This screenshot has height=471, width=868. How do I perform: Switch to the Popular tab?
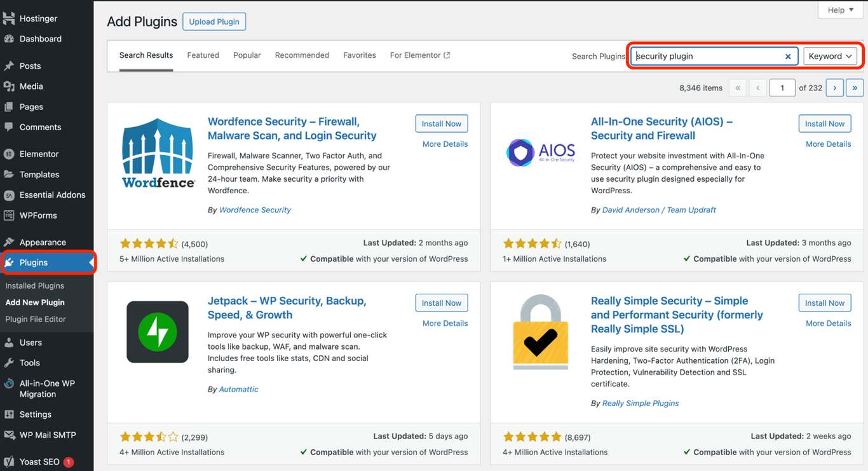(x=247, y=55)
